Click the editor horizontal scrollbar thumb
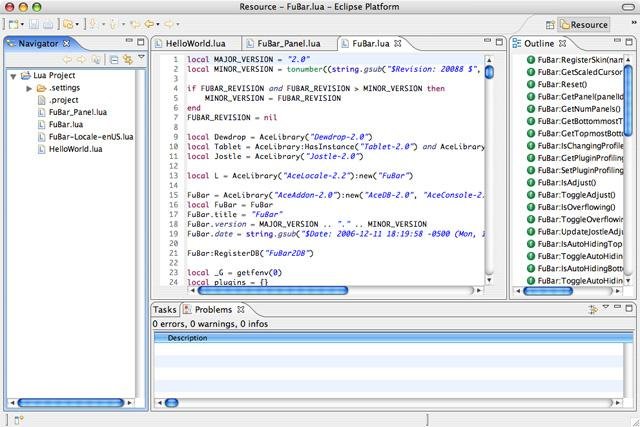This screenshot has height=427, width=640. pos(273,290)
